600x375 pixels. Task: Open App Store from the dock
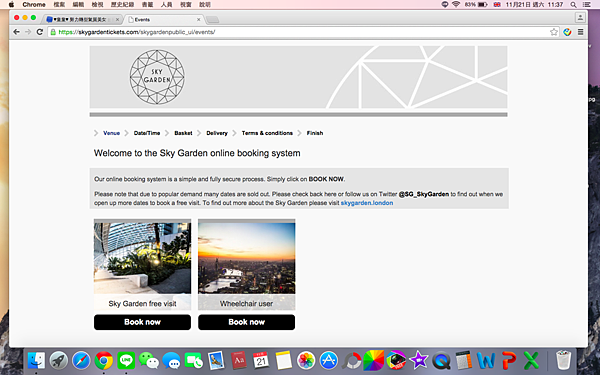[x=329, y=360]
